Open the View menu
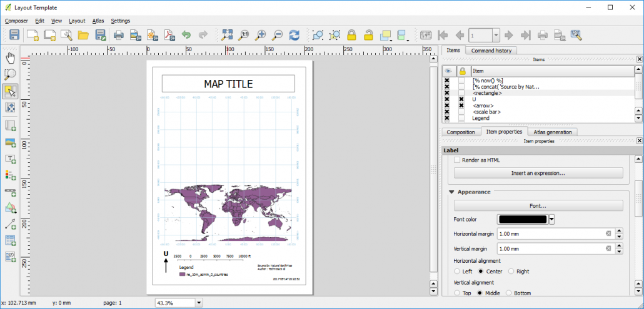 click(x=57, y=21)
